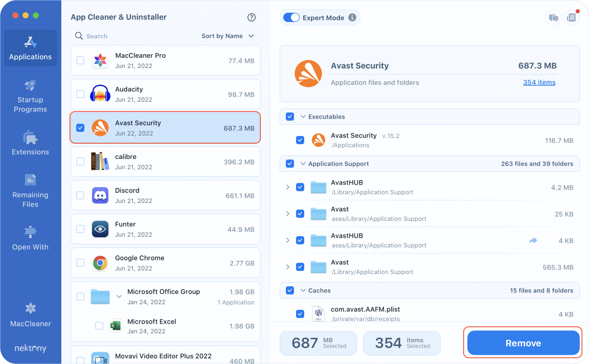Uncheck the Executables group checkbox
Screen dimensions: 589x364
coord(290,117)
